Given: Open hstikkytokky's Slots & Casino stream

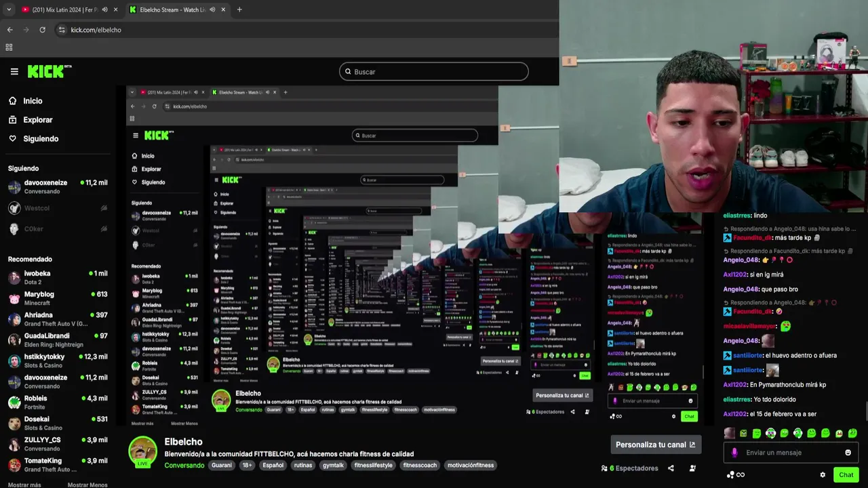Looking at the screenshot, I should [58, 361].
